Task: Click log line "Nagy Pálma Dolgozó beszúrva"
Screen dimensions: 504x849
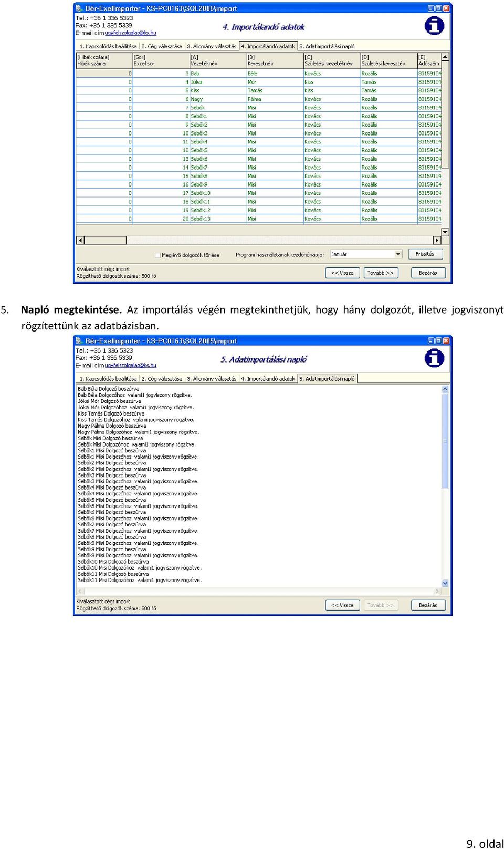Action: click(112, 426)
